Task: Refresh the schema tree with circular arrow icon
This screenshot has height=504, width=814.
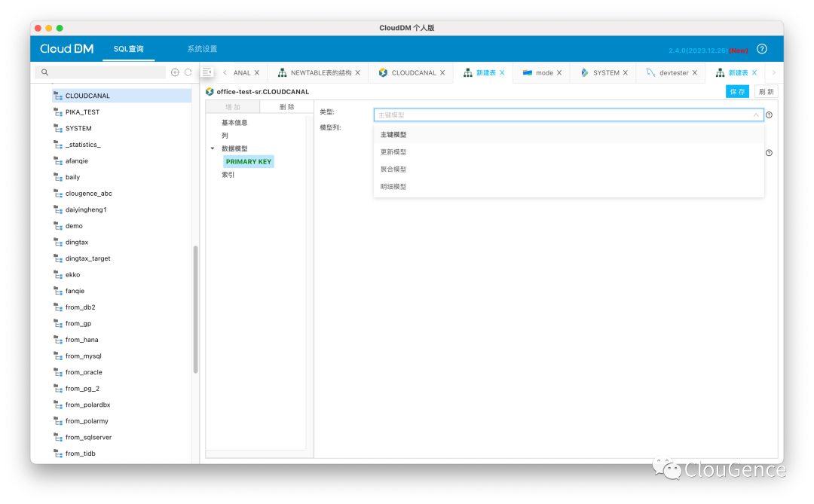Action: click(x=188, y=72)
